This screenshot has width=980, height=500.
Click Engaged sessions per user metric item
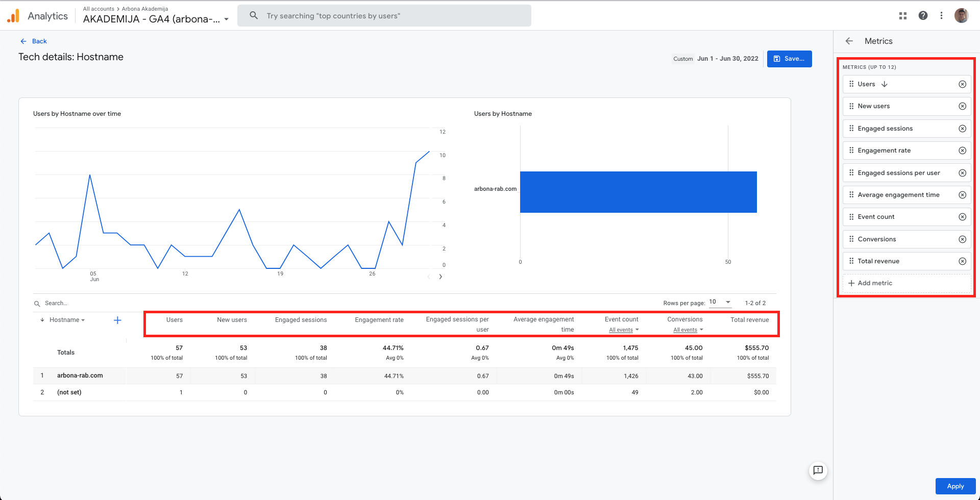coord(906,173)
